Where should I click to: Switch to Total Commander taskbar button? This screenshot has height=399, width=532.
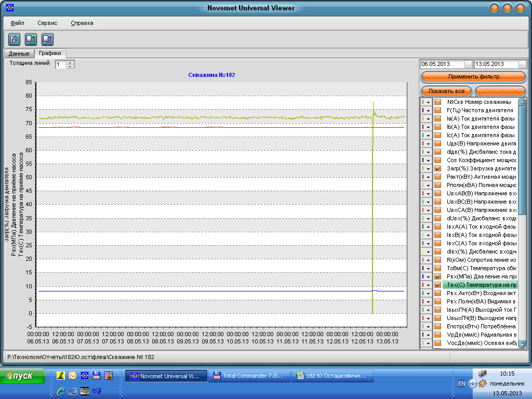coord(249,376)
